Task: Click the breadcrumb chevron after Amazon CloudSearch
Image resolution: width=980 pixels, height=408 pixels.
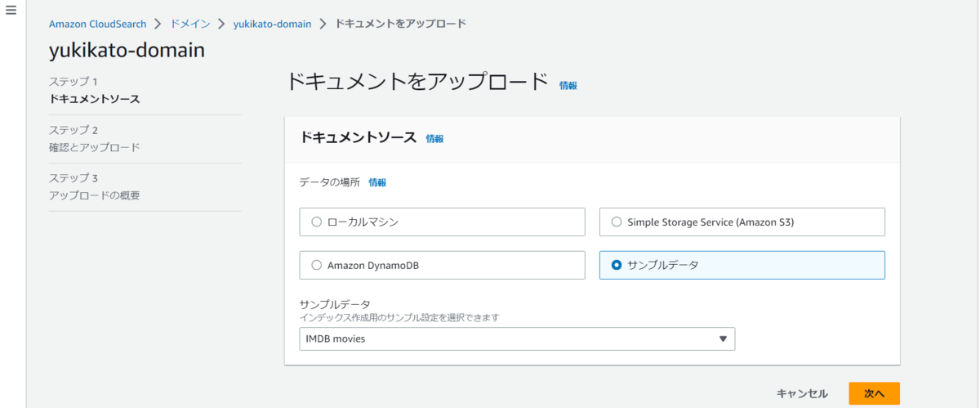Action: click(158, 24)
